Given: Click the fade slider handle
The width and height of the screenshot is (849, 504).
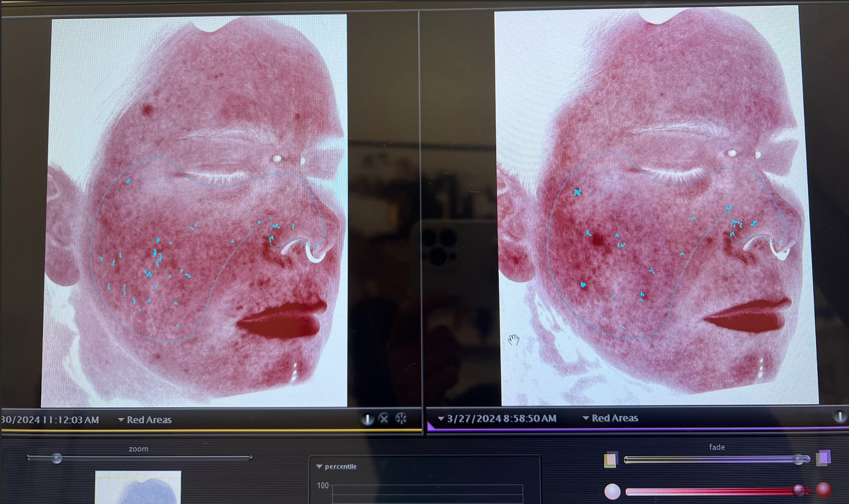Looking at the screenshot, I should tap(799, 460).
